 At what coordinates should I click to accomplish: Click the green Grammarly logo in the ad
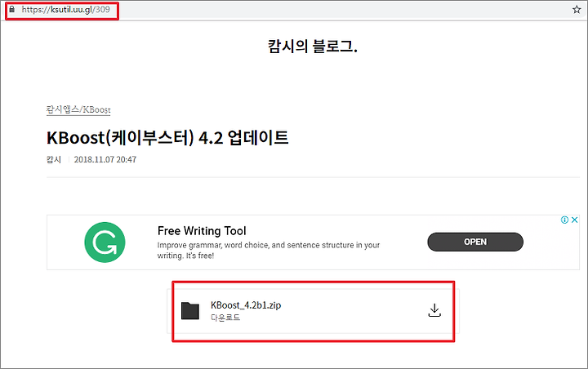105,242
